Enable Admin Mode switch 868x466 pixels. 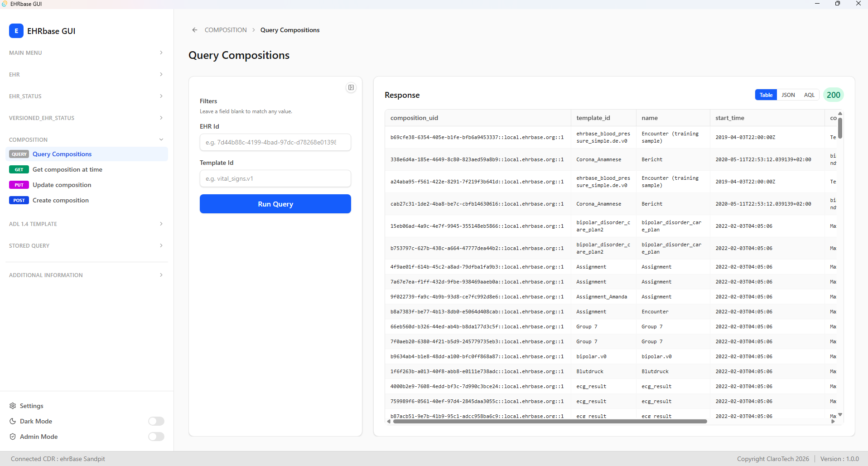(x=156, y=437)
